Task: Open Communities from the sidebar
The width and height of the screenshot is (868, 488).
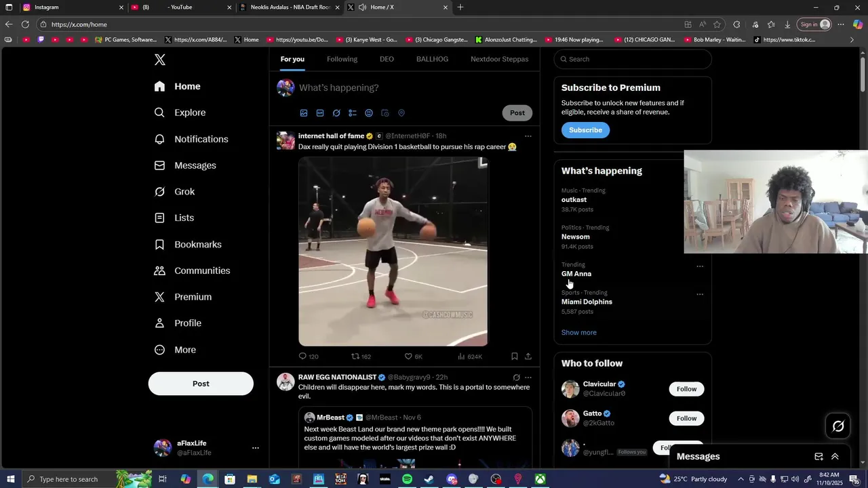Action: pyautogui.click(x=193, y=271)
